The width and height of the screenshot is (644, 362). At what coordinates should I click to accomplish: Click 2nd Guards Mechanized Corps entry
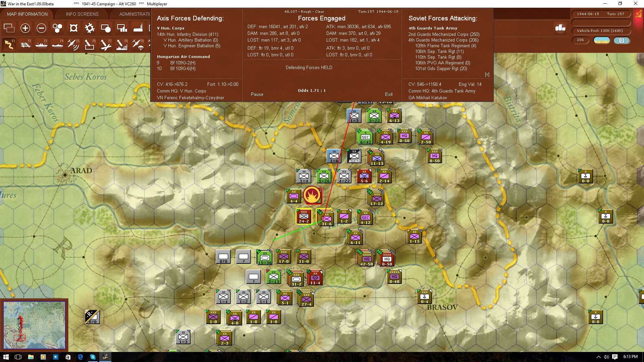444,34
